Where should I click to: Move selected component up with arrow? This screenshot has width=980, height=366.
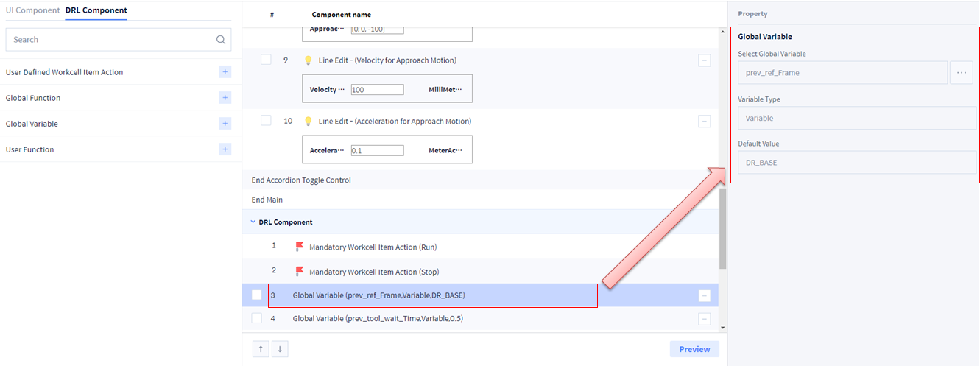[260, 350]
